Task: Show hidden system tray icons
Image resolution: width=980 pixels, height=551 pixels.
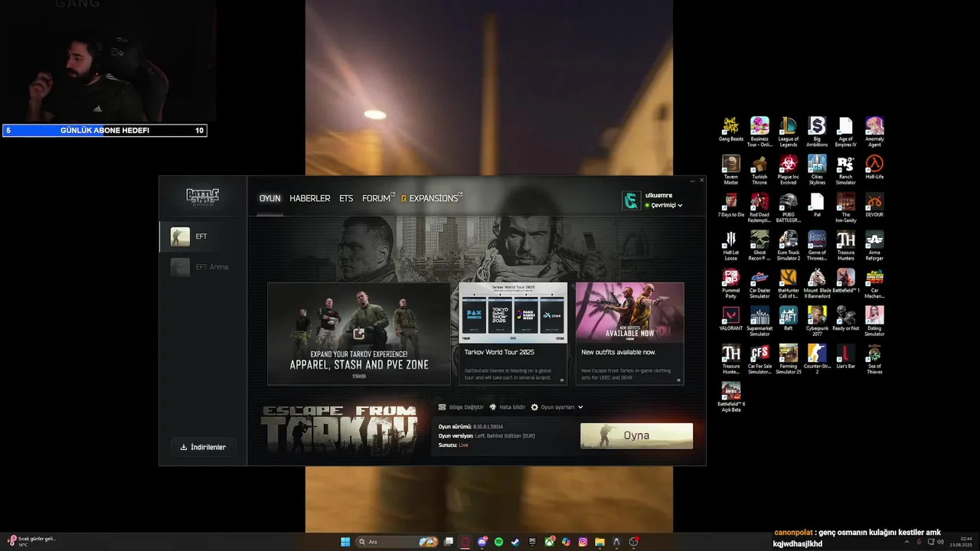Action: click(x=907, y=542)
